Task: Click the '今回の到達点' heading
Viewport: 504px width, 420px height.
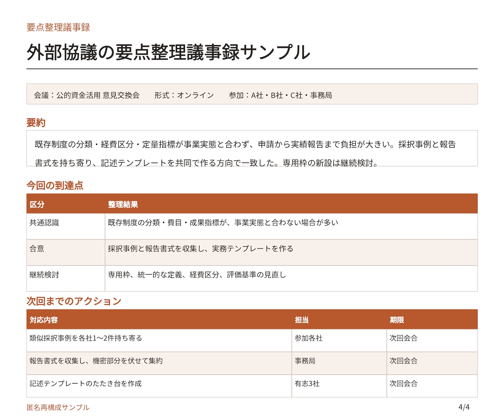Action: click(x=55, y=185)
